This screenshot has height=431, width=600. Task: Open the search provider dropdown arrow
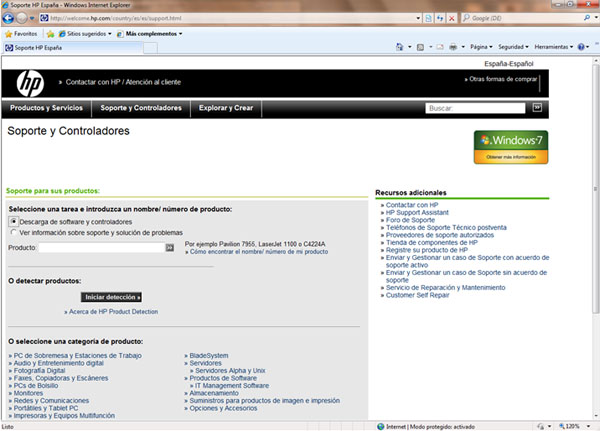coord(596,18)
